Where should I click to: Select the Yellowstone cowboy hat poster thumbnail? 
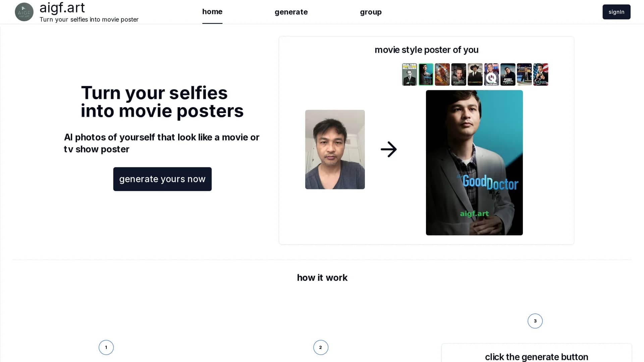coord(475,74)
